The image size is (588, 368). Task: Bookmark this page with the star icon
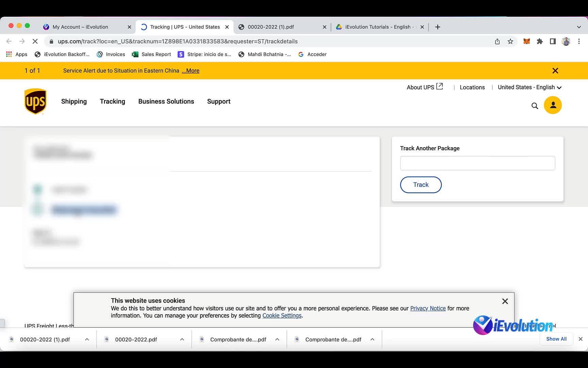510,41
